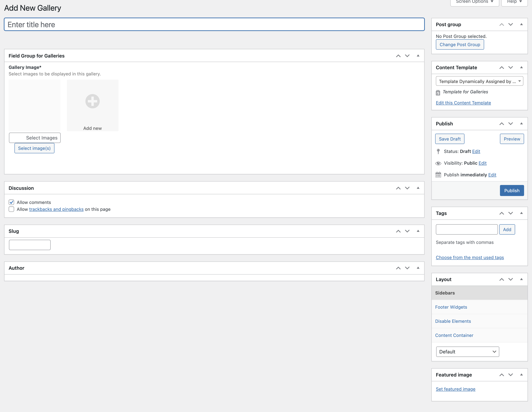Click the eye icon next to Visibility
The width and height of the screenshot is (532, 412).
click(438, 163)
